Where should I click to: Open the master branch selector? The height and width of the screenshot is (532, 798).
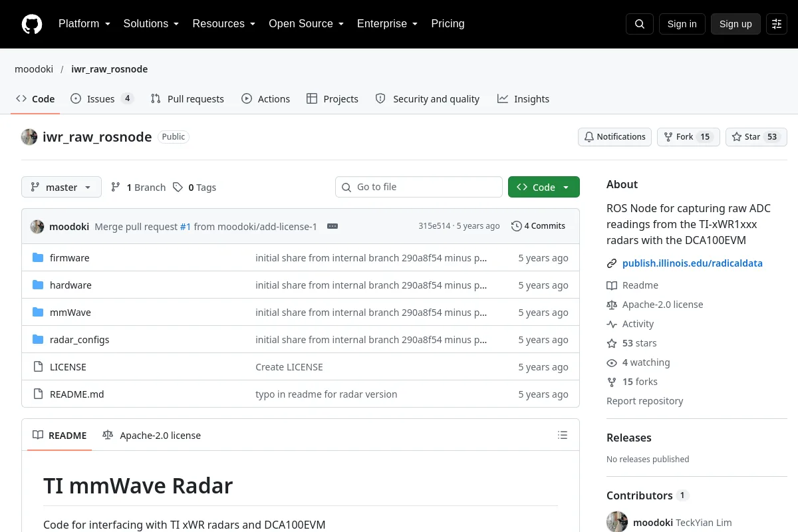coord(61,188)
